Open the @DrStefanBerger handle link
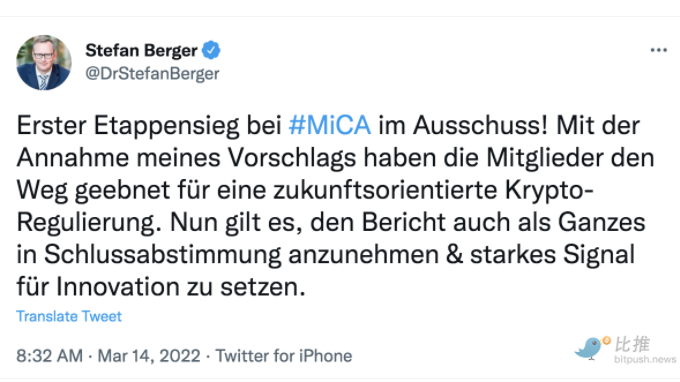 click(x=152, y=73)
